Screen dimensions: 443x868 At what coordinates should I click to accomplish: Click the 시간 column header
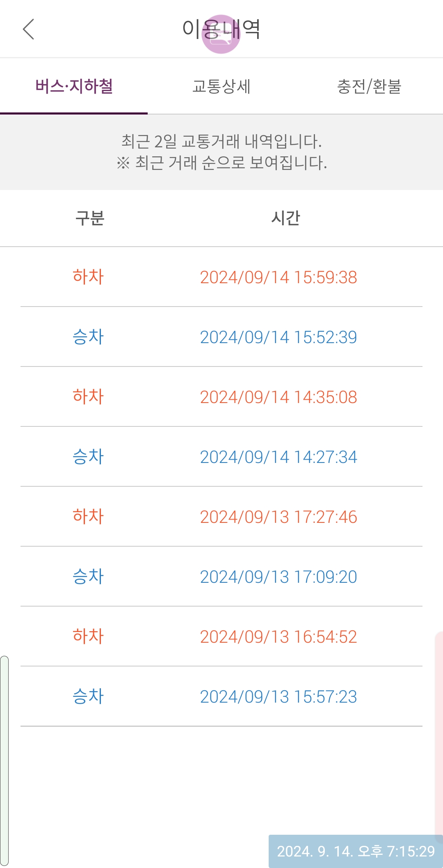pyautogui.click(x=285, y=218)
